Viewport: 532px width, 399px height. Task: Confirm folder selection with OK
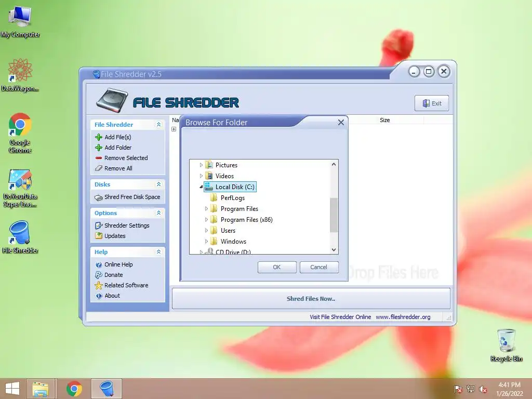[277, 268]
